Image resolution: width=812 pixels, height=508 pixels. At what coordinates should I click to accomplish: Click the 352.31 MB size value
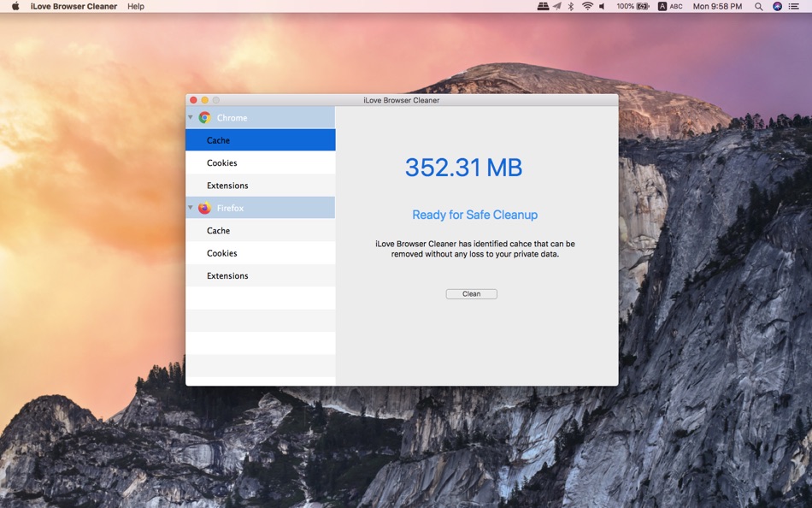[463, 167]
